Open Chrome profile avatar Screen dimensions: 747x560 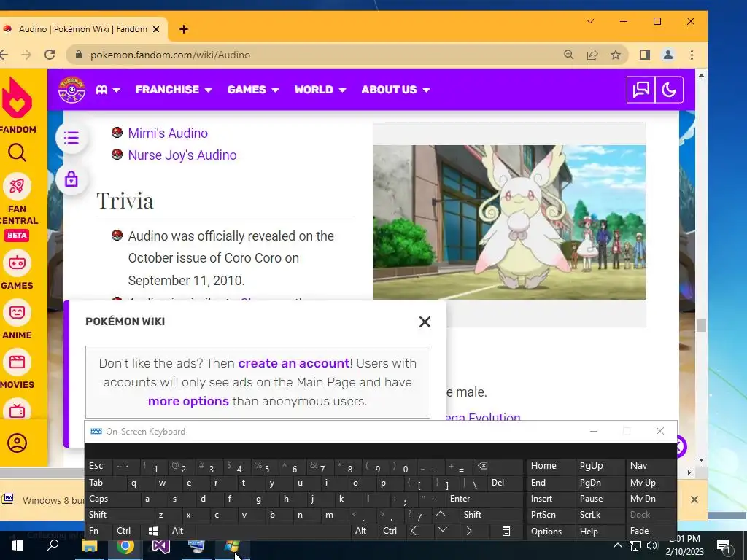click(x=668, y=55)
